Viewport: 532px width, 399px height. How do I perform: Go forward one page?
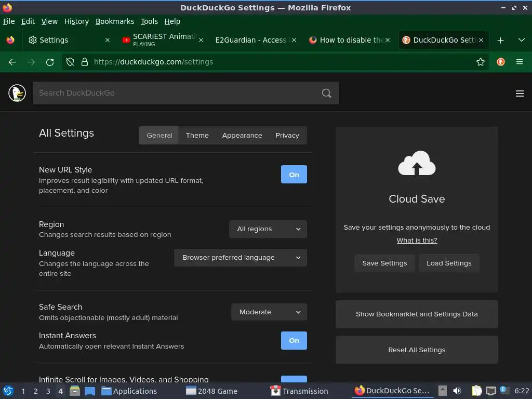coord(31,62)
